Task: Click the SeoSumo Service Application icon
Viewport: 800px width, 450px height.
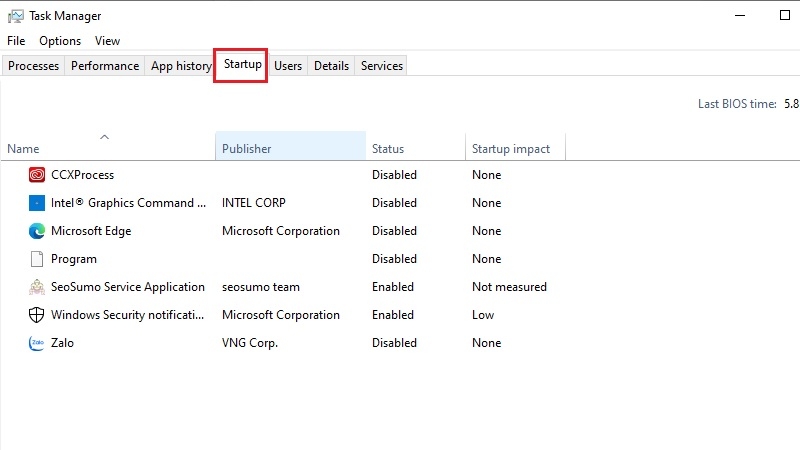Action: click(x=37, y=287)
